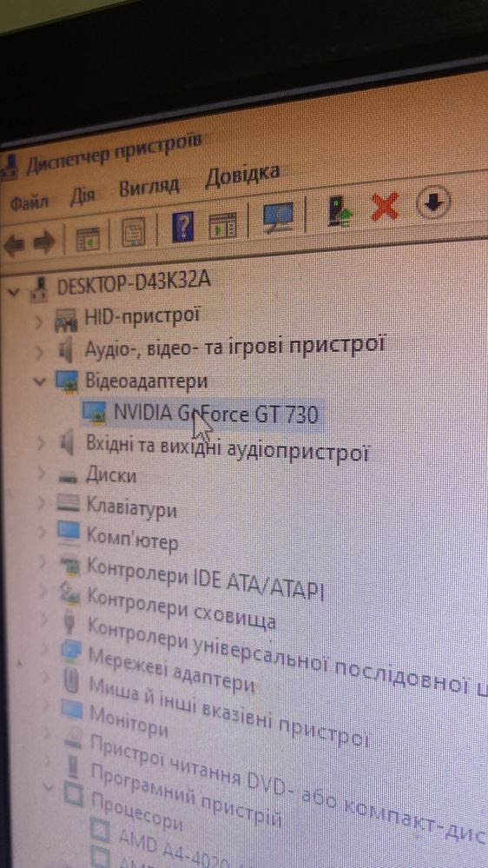Viewport: 488px width, 868px height.
Task: Collapse the Відеоадаптери node
Action: coord(39,381)
